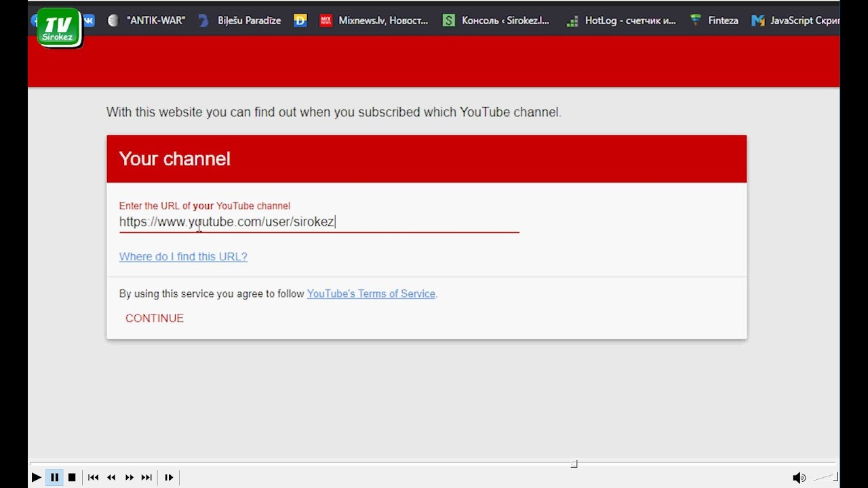Viewport: 868px width, 488px height.
Task: Click the HotLog bar-chart favicon
Action: 572,21
